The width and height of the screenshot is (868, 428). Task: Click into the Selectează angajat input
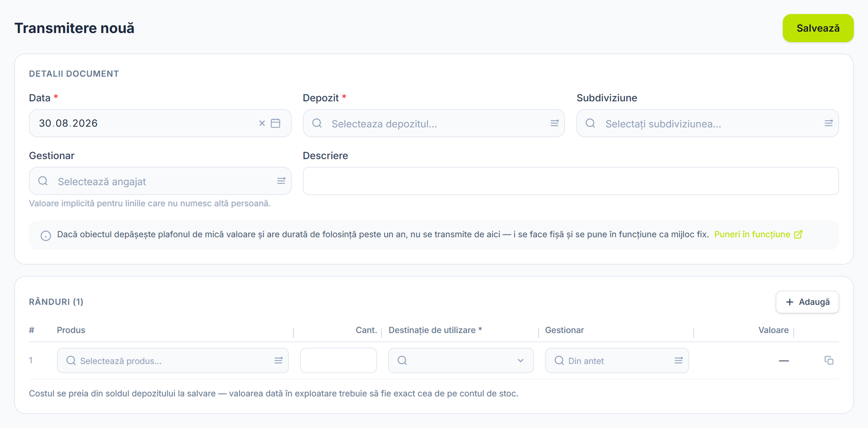[160, 181]
